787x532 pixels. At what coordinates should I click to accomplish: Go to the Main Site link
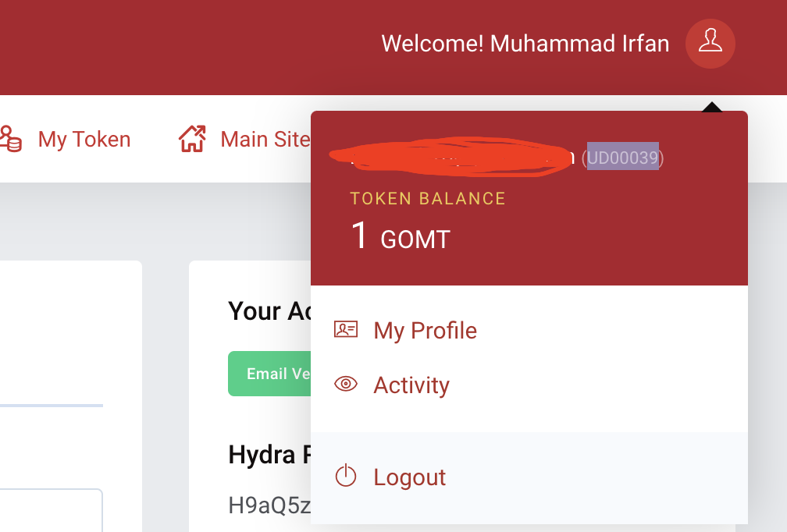[x=265, y=140]
